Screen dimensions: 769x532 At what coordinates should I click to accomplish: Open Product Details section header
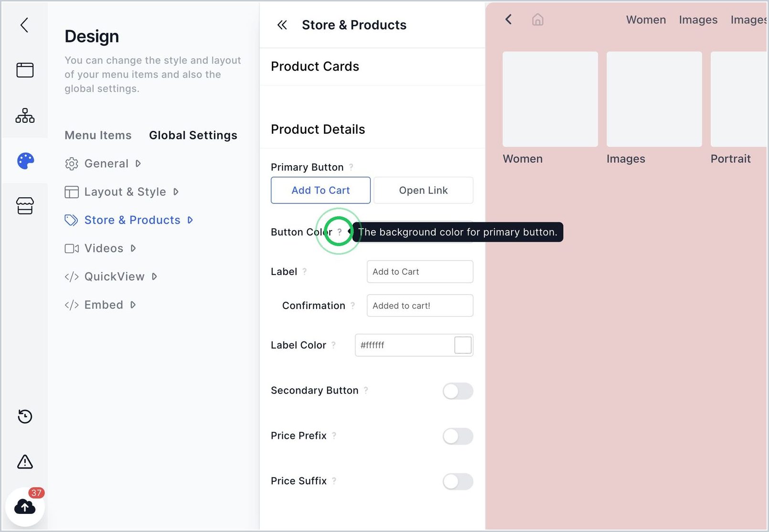click(x=318, y=129)
